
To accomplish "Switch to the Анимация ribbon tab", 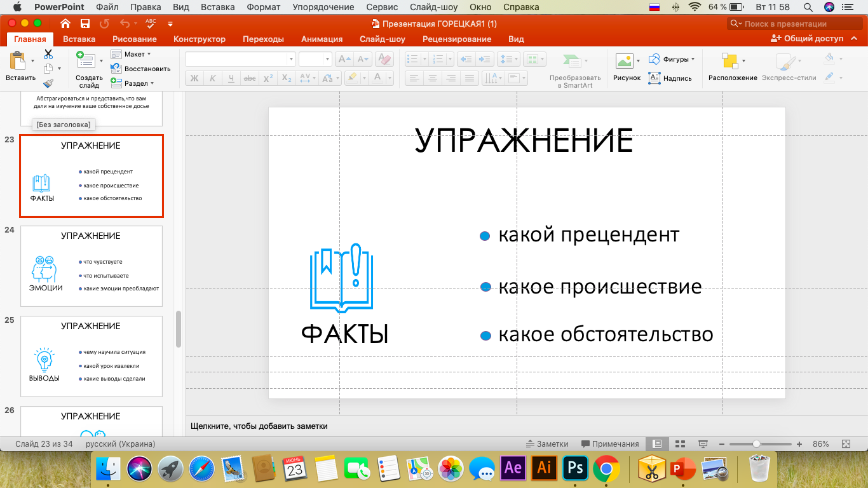I will point(322,39).
